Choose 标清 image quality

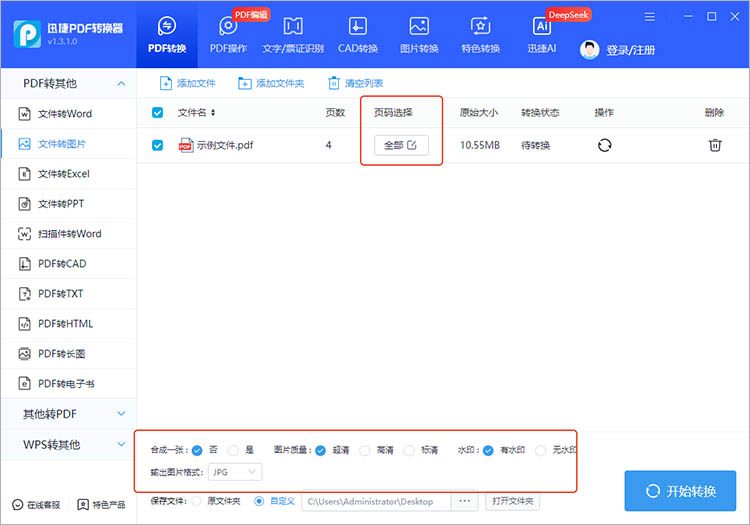409,450
